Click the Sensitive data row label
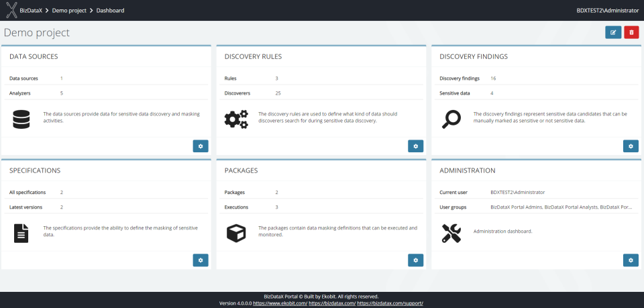Screen dimensions: 644x308 coord(455,93)
